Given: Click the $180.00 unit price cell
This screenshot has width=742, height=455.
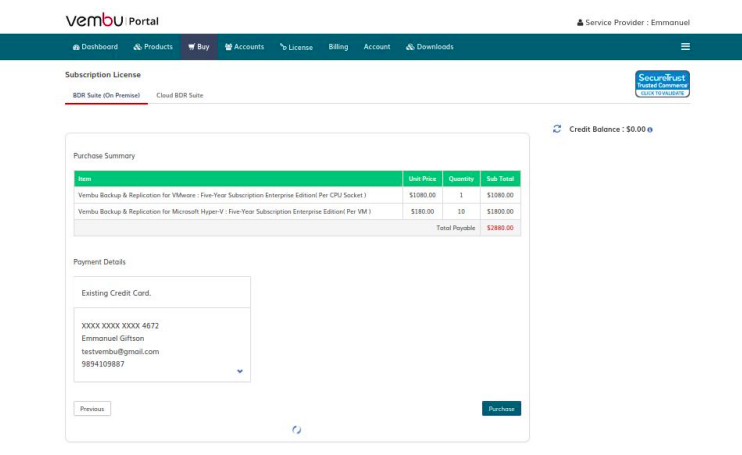Looking at the screenshot, I should pos(422,211).
